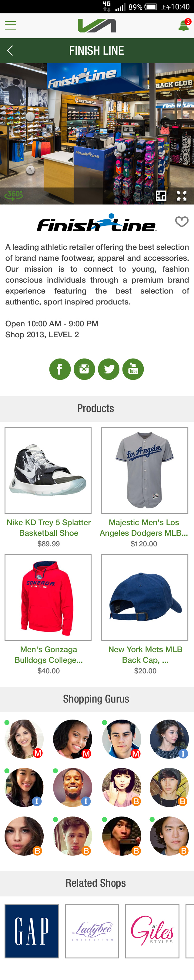View Nike KD Trey 5 Splatter shoe
This screenshot has height=980, width=194.
(x=48, y=487)
